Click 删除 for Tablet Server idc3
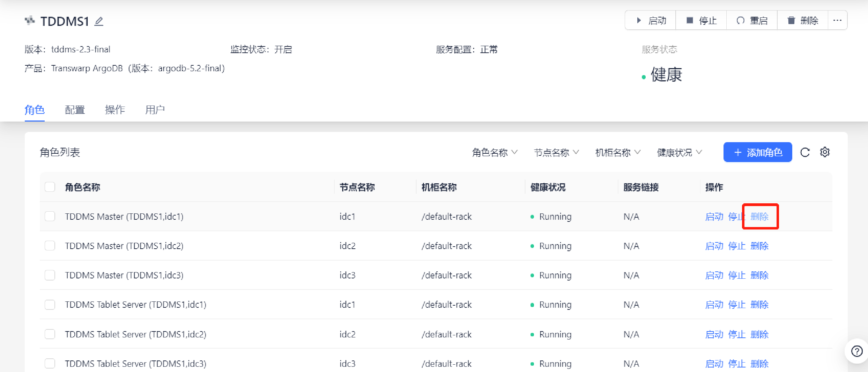Image resolution: width=868 pixels, height=372 pixels. click(x=759, y=364)
